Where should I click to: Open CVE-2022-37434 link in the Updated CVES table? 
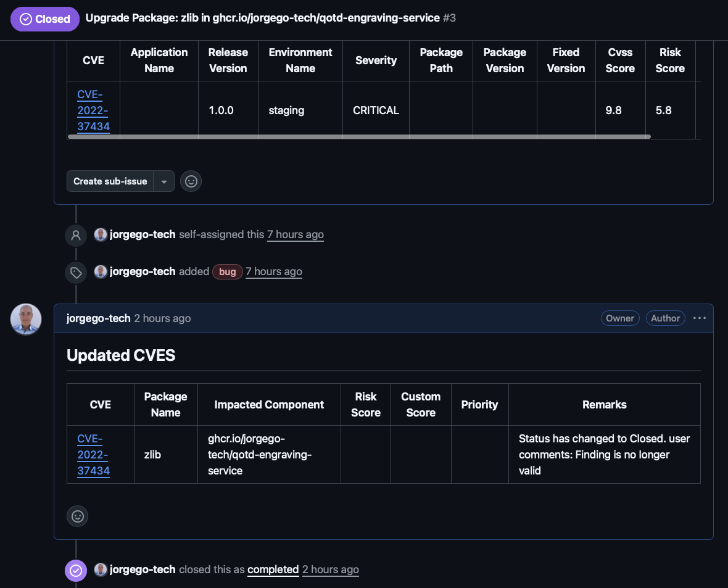click(93, 455)
